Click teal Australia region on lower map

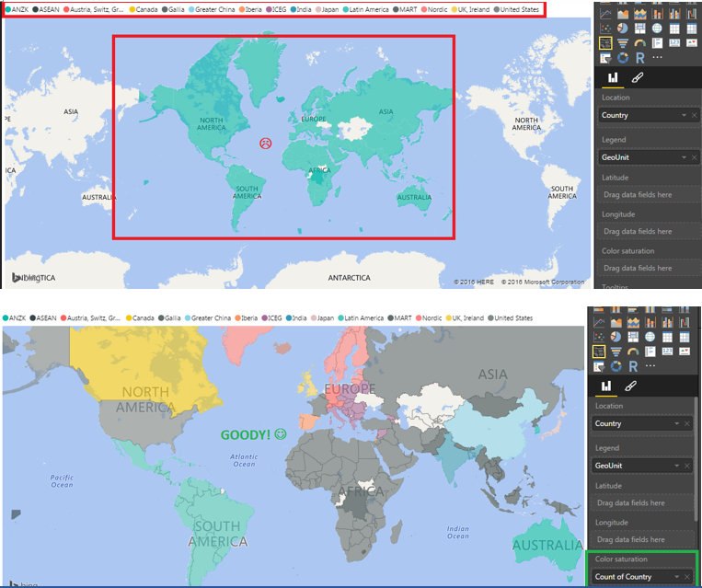coord(547,544)
